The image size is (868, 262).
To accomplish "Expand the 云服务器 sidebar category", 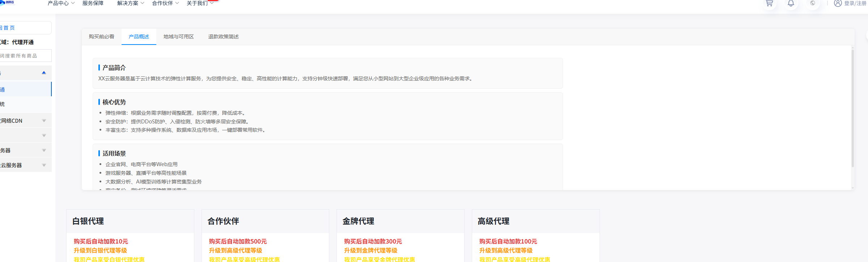I will click(44, 165).
